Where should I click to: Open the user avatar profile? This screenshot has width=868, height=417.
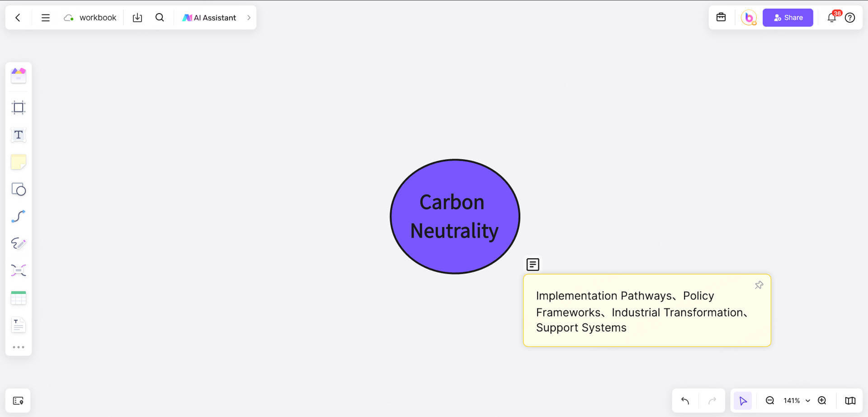(749, 18)
